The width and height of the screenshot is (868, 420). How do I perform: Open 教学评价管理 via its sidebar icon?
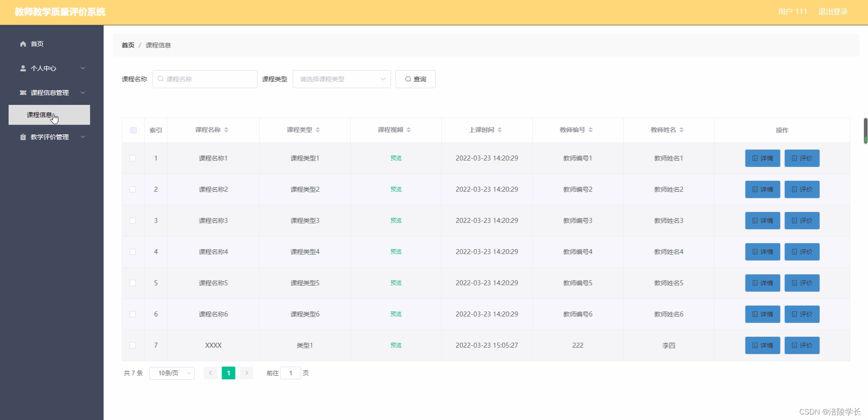click(23, 137)
